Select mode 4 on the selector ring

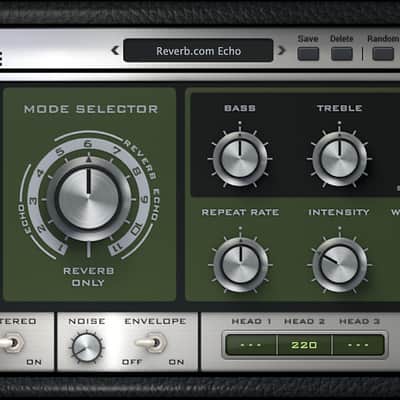pos(40,173)
